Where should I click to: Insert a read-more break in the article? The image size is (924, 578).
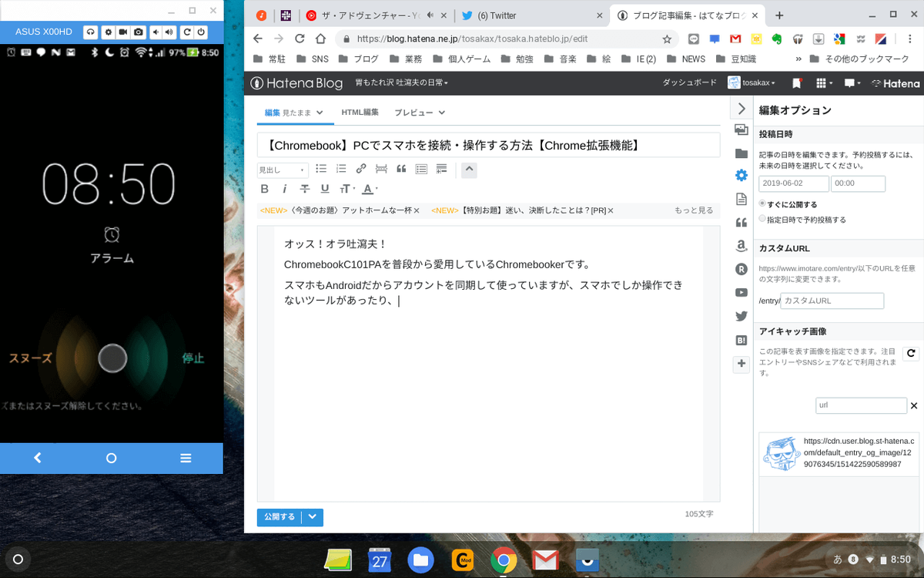point(381,169)
